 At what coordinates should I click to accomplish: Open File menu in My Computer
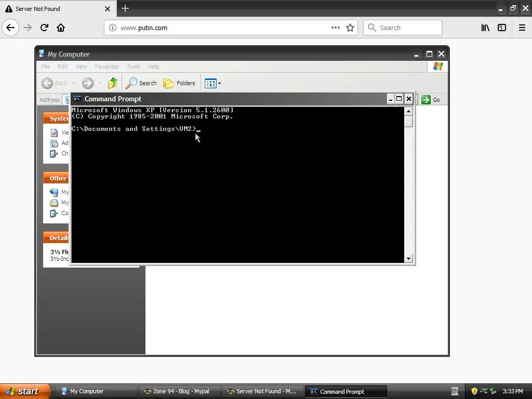point(45,66)
